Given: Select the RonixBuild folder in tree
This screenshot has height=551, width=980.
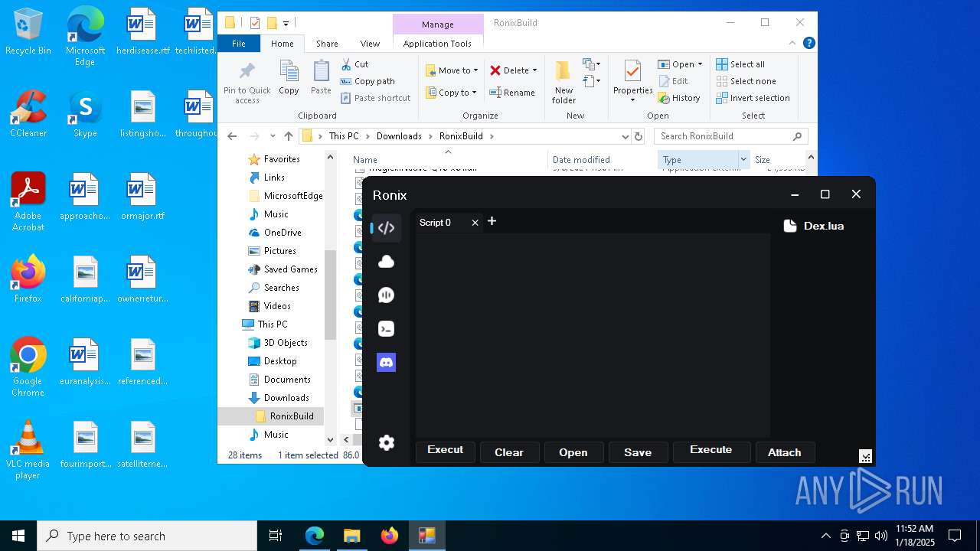Looking at the screenshot, I should click(292, 416).
